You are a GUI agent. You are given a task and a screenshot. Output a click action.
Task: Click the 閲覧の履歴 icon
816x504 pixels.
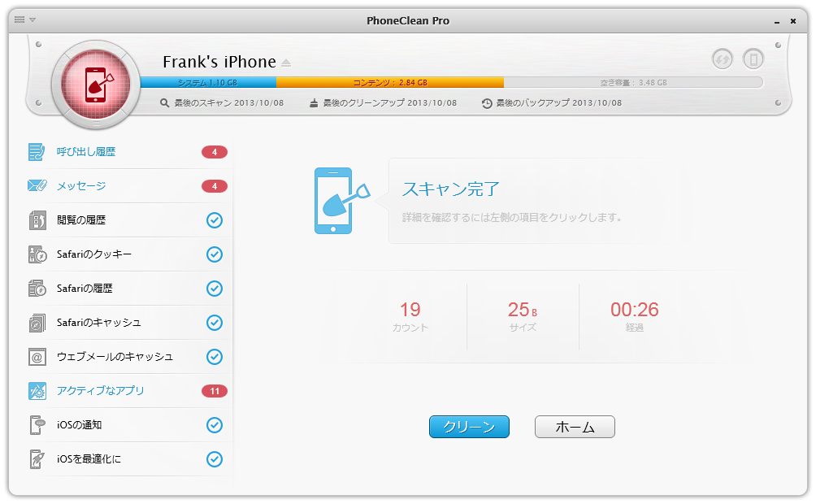[x=37, y=220]
